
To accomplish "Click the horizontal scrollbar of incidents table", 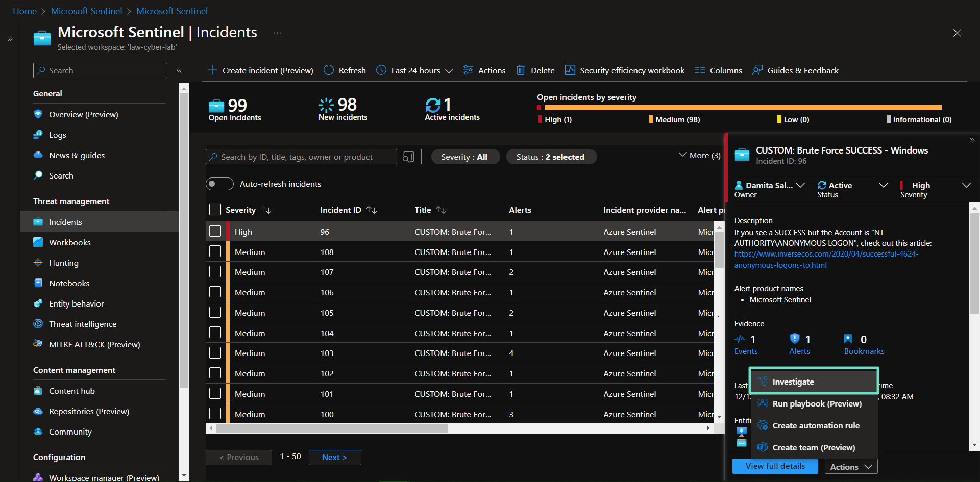I will (332, 428).
